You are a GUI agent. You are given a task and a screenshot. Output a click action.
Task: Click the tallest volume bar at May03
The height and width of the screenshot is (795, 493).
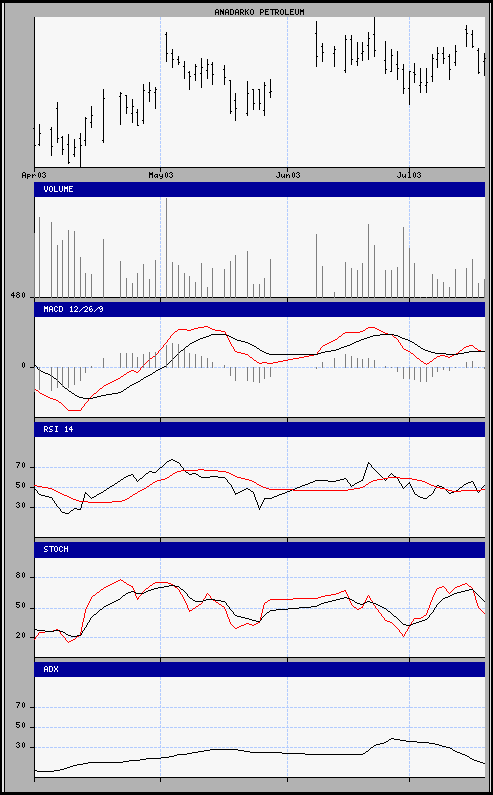166,247
